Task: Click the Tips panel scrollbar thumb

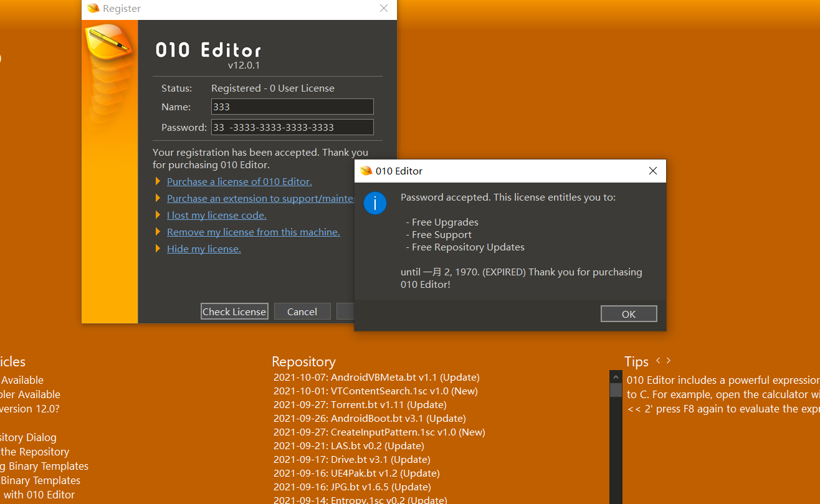Action: click(616, 390)
